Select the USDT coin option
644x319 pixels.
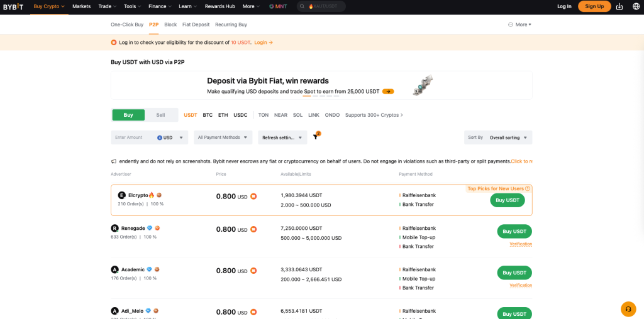tap(191, 115)
